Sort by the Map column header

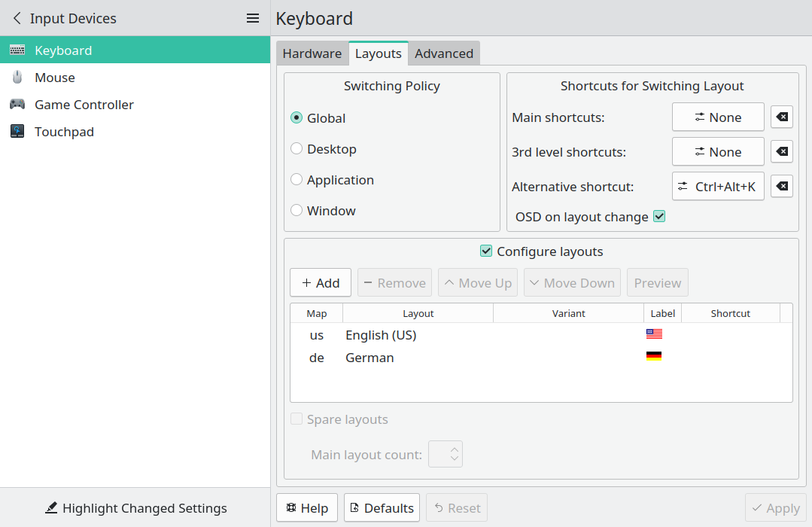(317, 313)
